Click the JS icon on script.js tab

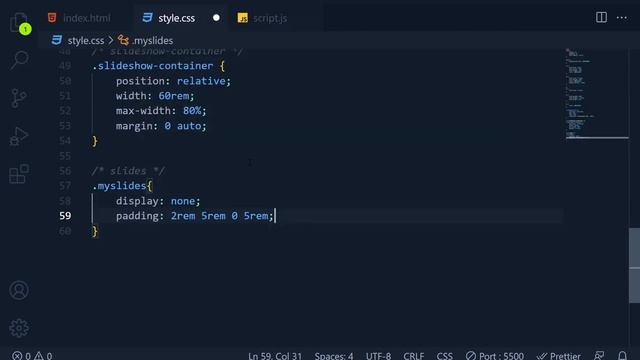pos(242,18)
